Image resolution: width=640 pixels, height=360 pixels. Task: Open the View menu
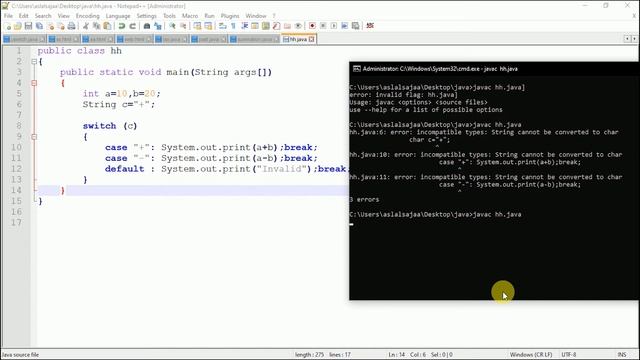64,16
